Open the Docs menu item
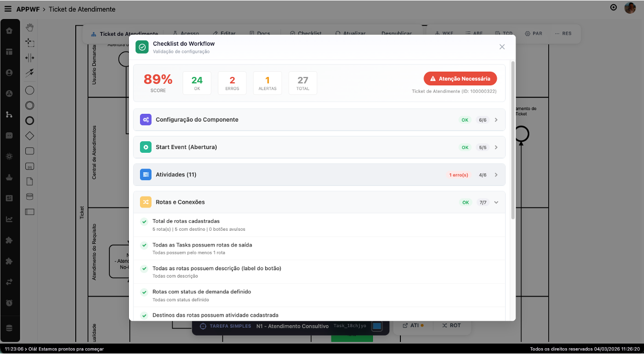Image resolution: width=644 pixels, height=354 pixels. [x=260, y=33]
